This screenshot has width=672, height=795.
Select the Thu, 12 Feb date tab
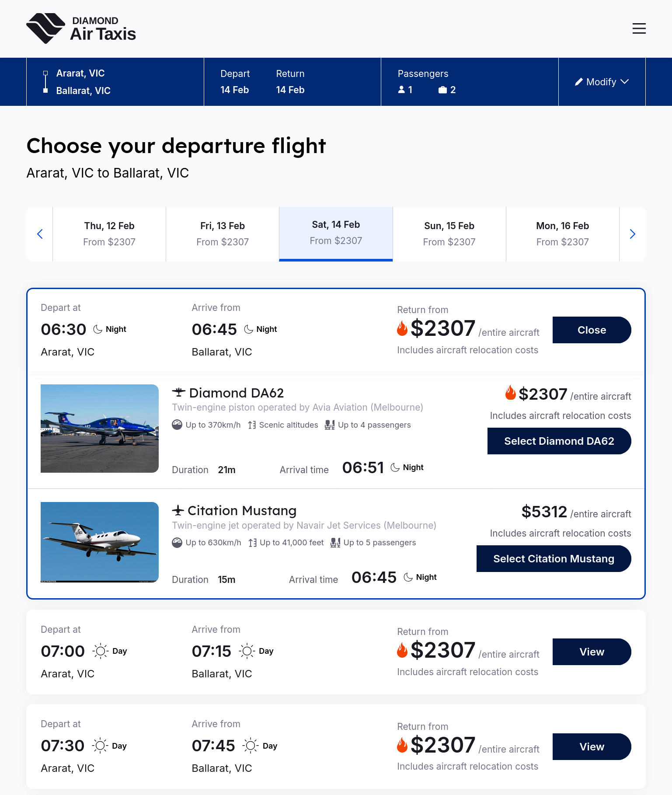pyautogui.click(x=109, y=234)
